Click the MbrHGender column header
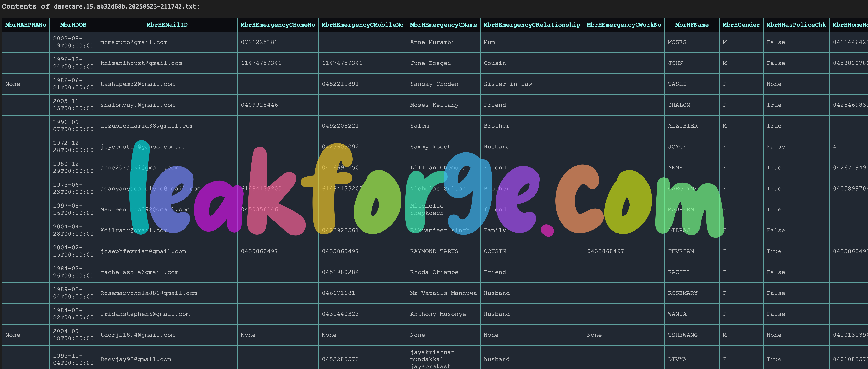 (741, 25)
